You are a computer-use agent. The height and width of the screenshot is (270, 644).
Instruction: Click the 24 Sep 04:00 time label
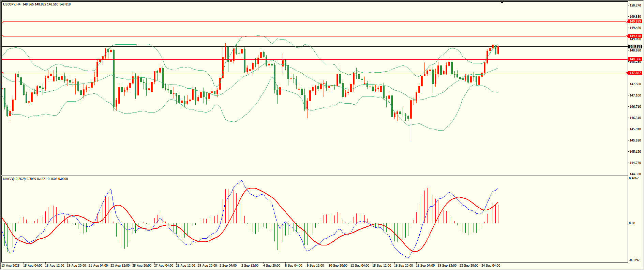[x=491, y=266]
